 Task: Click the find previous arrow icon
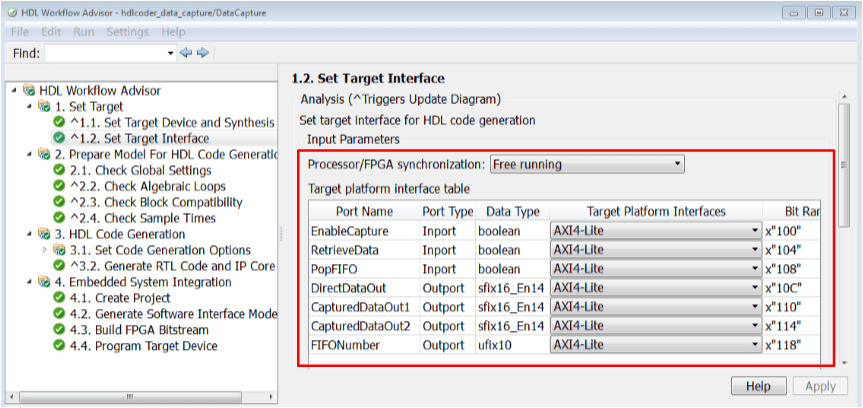point(185,53)
